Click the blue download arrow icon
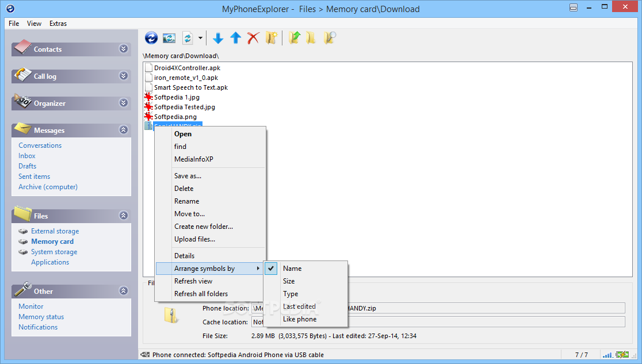642x364 pixels. tap(218, 38)
